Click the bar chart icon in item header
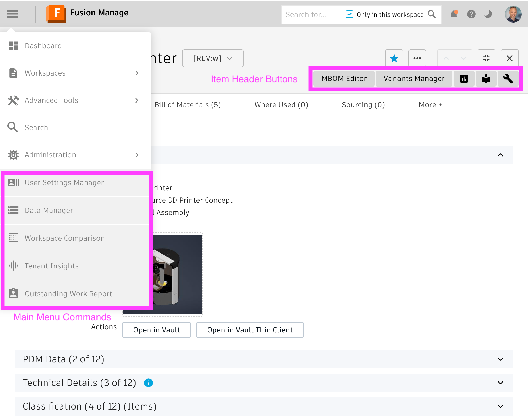The image size is (528, 420). (x=464, y=79)
